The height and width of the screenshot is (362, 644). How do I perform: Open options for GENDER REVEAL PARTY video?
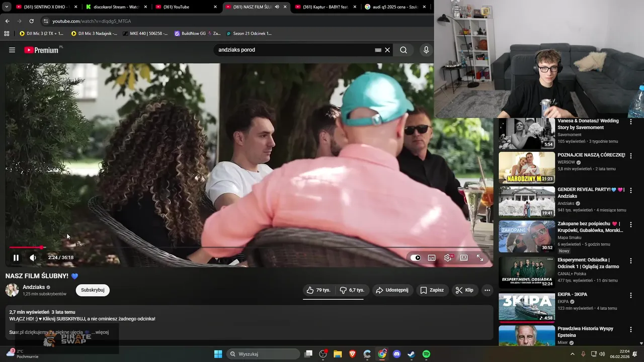click(630, 190)
